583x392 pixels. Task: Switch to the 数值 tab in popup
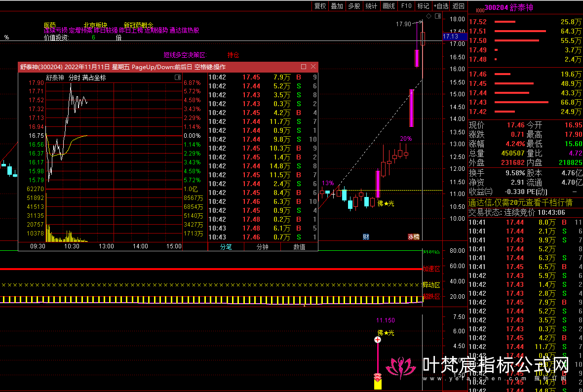tap(299, 246)
